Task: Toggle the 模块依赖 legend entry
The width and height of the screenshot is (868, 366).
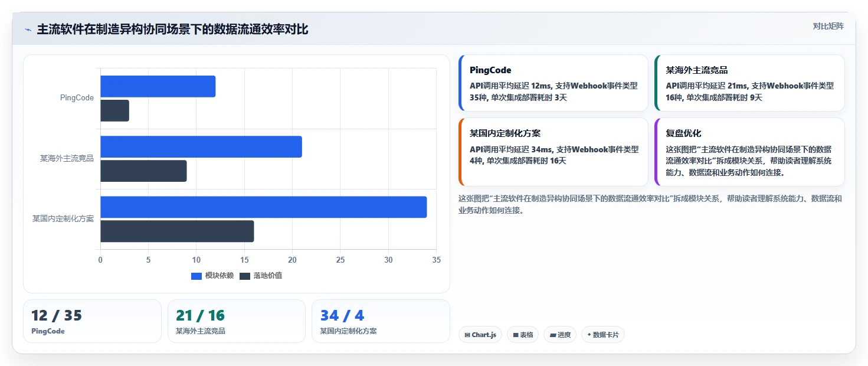Action: 212,276
